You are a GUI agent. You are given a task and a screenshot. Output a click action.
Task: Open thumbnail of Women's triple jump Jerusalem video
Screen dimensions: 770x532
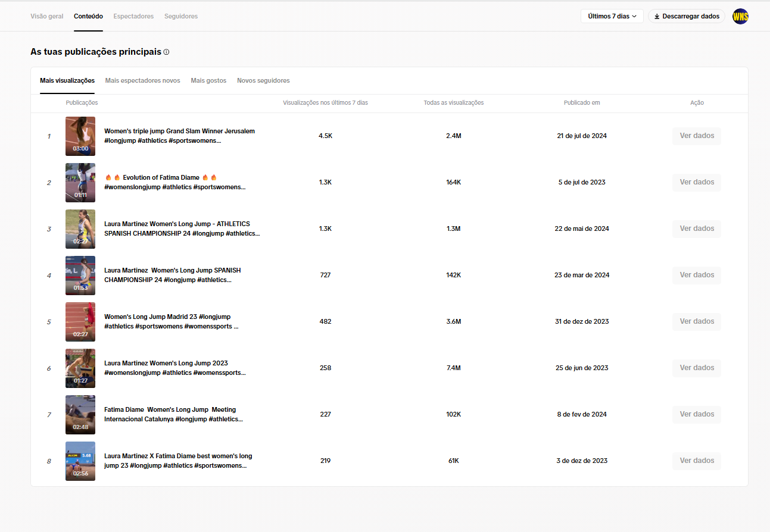(80, 136)
